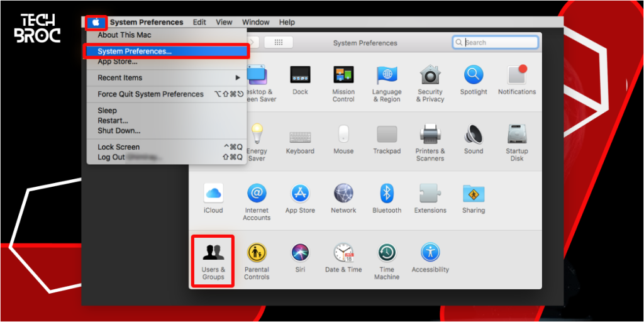Open the Dock preferences pane
Image resolution: width=644 pixels, height=322 pixels.
pyautogui.click(x=300, y=80)
